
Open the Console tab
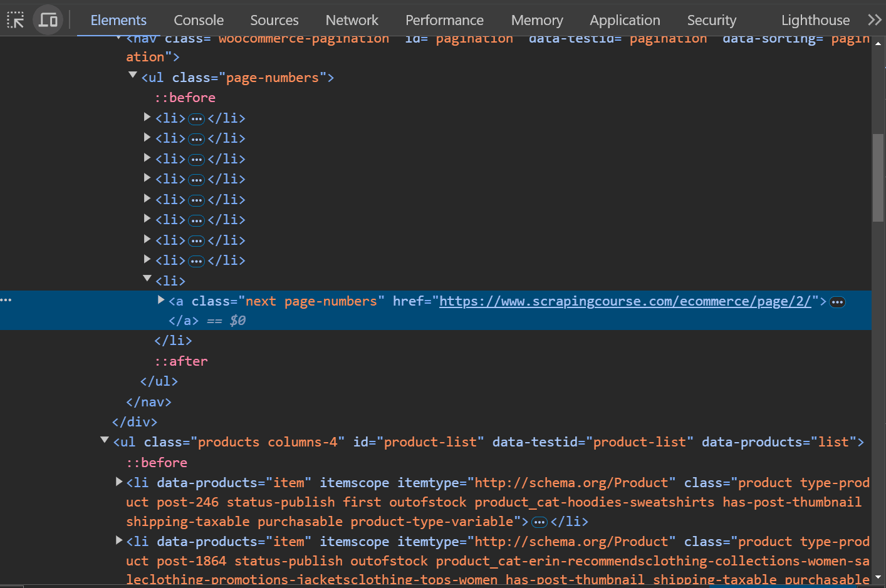199,20
